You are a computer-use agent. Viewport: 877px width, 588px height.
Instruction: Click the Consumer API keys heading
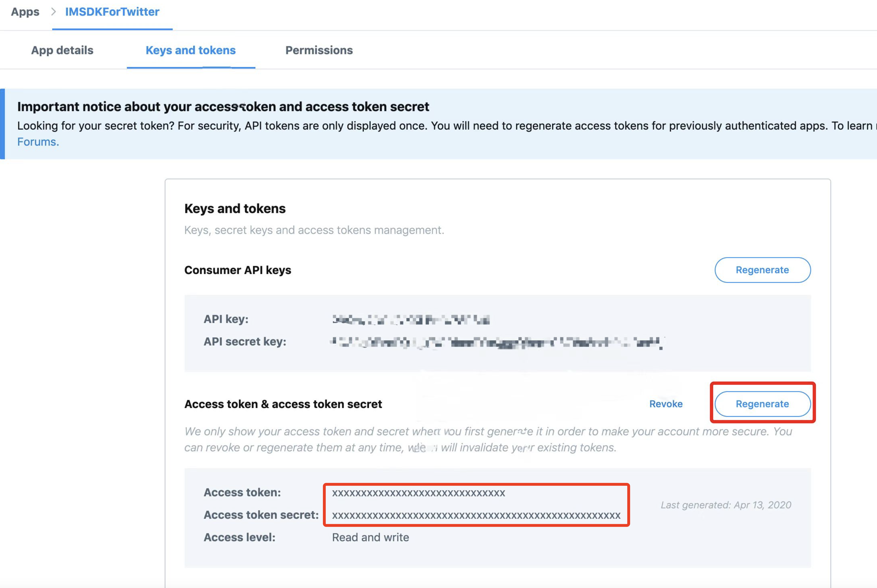point(238,270)
